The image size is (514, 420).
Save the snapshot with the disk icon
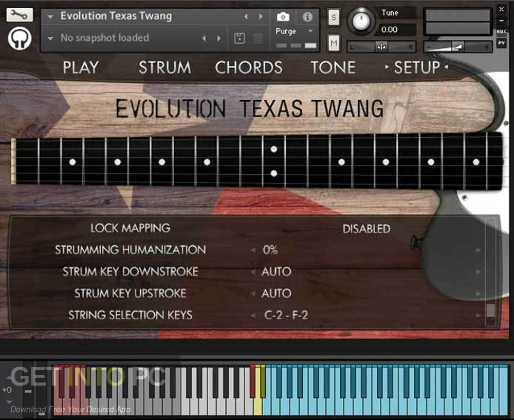(x=240, y=39)
